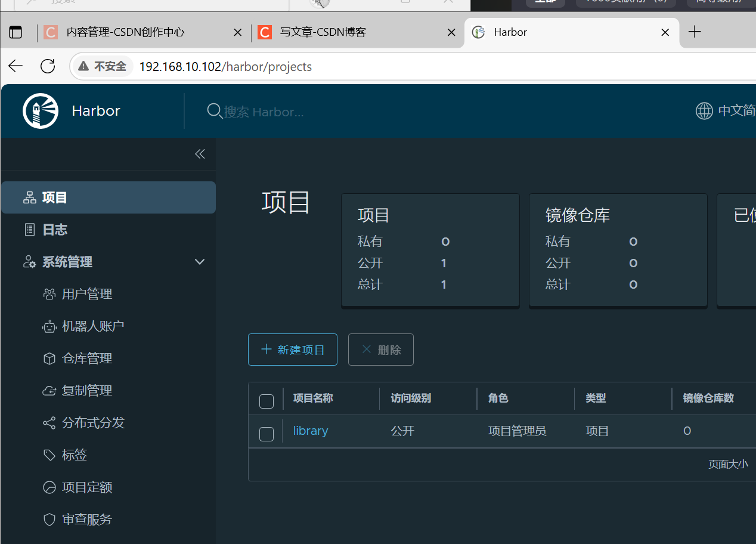Click the 新建项目 button
The height and width of the screenshot is (544, 756).
pos(293,350)
